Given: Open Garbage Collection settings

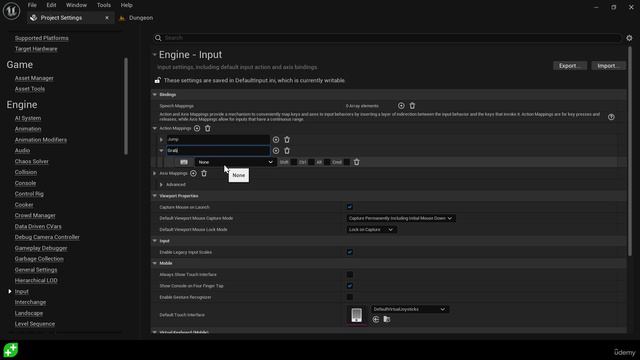Looking at the screenshot, I should [x=39, y=259].
